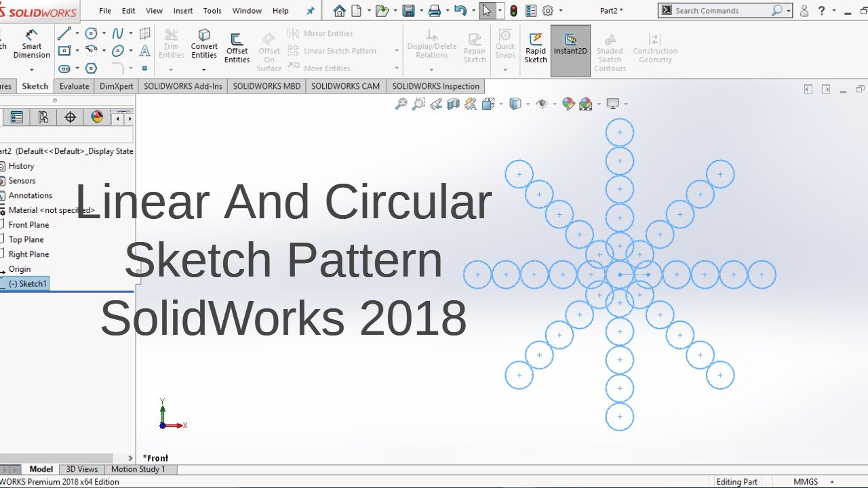Click the login user icon

(804, 11)
